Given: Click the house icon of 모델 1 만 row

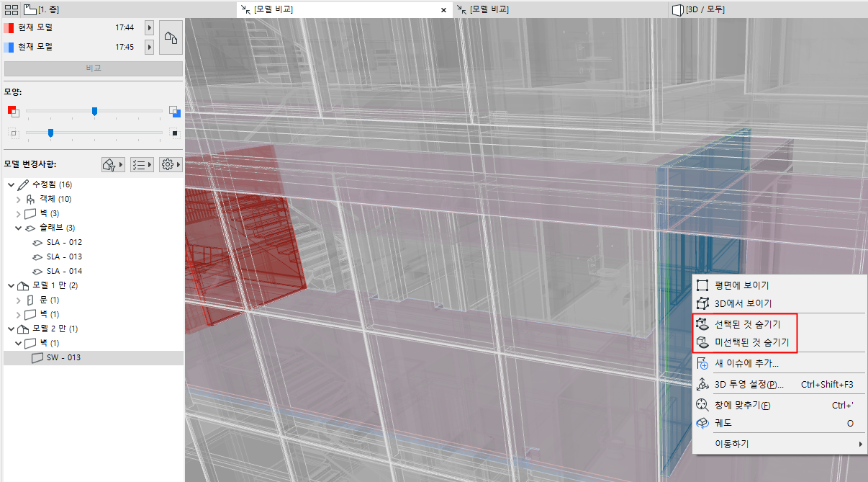Looking at the screenshot, I should (22, 286).
